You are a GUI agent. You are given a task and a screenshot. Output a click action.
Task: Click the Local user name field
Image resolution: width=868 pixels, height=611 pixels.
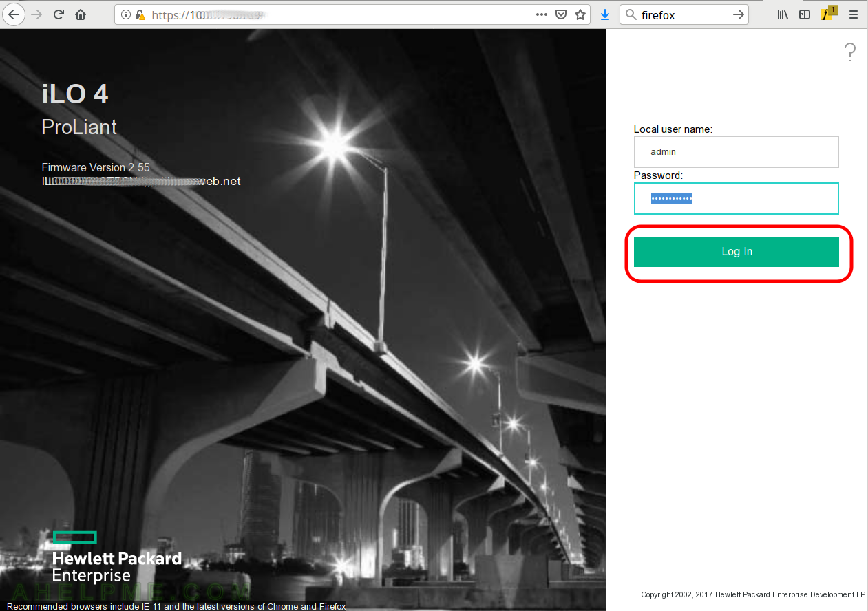point(736,152)
